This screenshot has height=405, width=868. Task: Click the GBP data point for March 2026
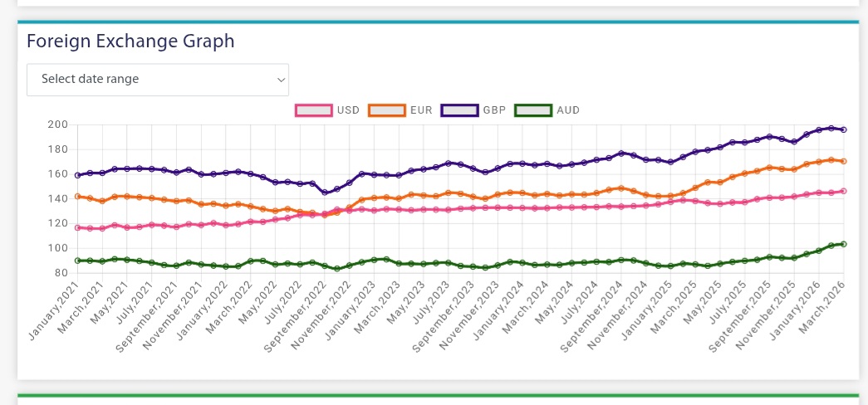[x=844, y=129]
